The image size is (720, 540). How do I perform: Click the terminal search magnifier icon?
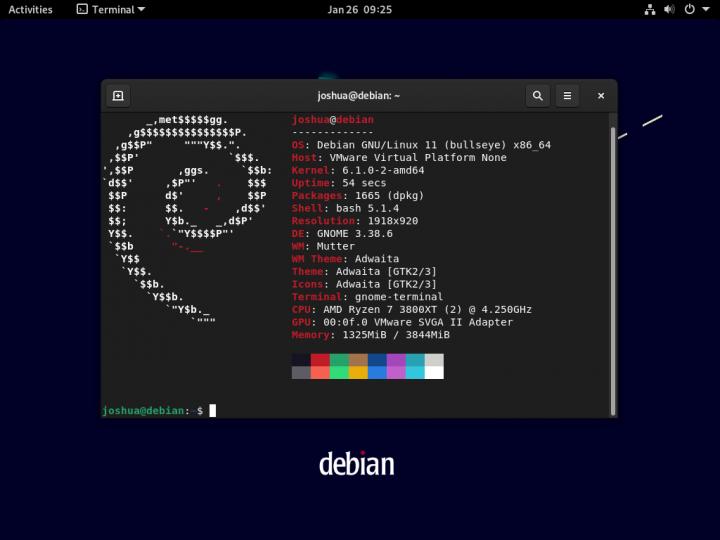pos(538,96)
